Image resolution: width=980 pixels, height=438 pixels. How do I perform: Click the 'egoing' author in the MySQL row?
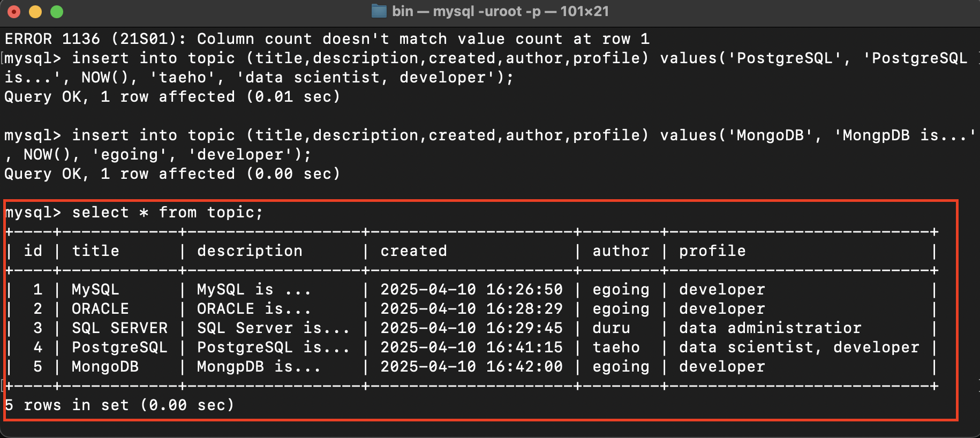pos(621,290)
